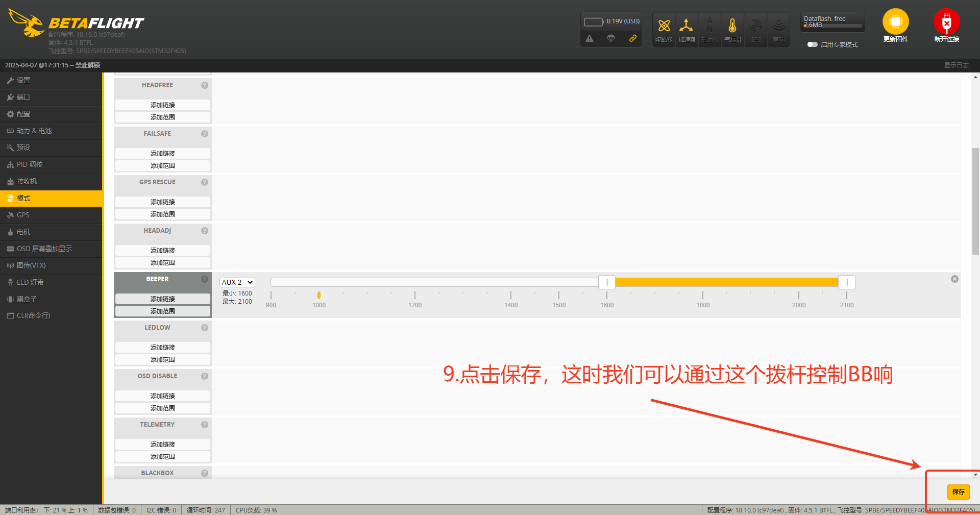
Task: Click 添加范围 under FAILSAFE
Action: click(163, 166)
